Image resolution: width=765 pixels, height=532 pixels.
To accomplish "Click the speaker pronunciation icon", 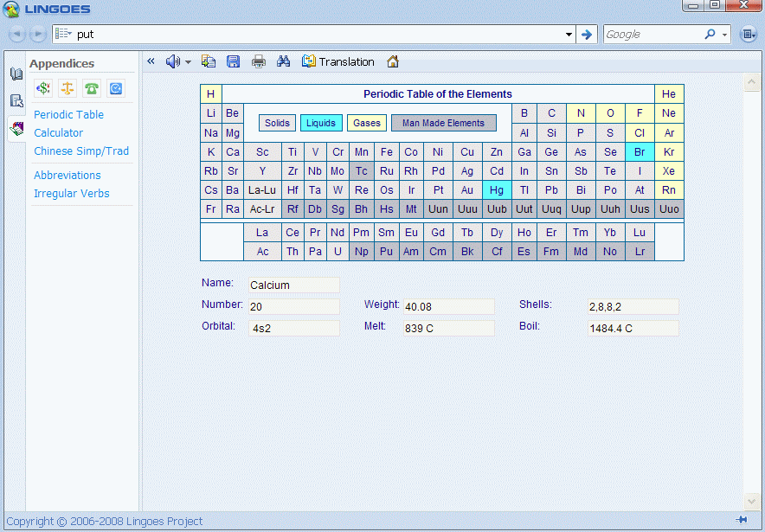I will point(173,61).
